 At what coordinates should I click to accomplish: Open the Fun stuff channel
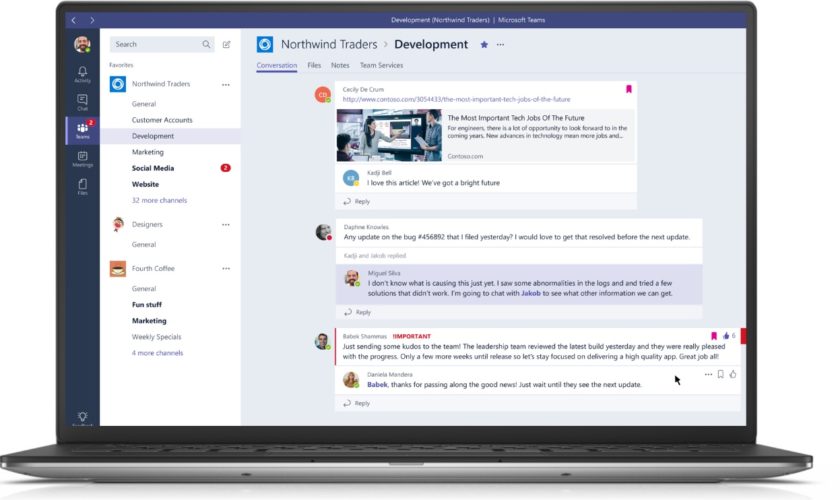click(x=146, y=305)
